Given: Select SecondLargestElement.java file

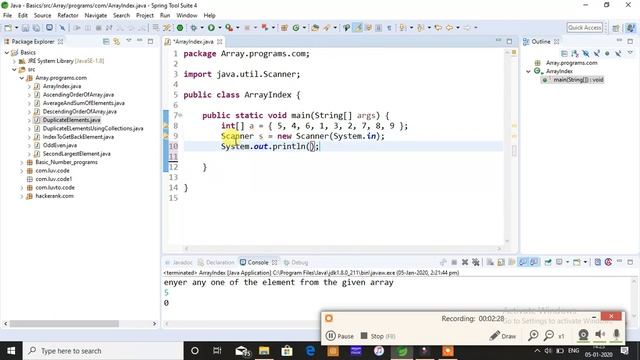Looking at the screenshot, I should (x=76, y=154).
